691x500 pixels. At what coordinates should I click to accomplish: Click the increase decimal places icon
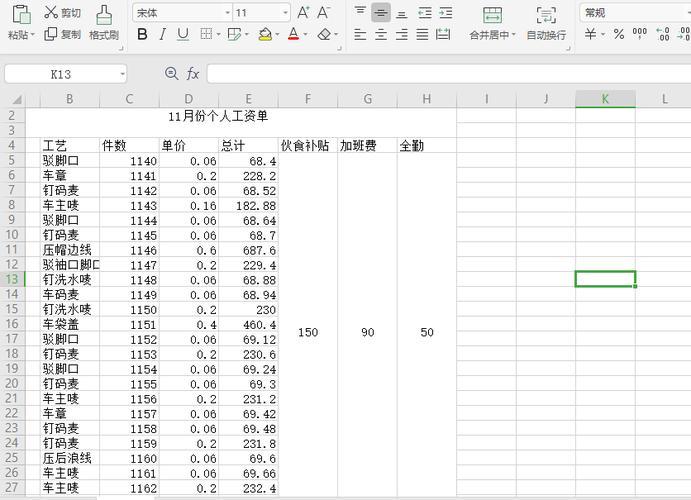(663, 34)
